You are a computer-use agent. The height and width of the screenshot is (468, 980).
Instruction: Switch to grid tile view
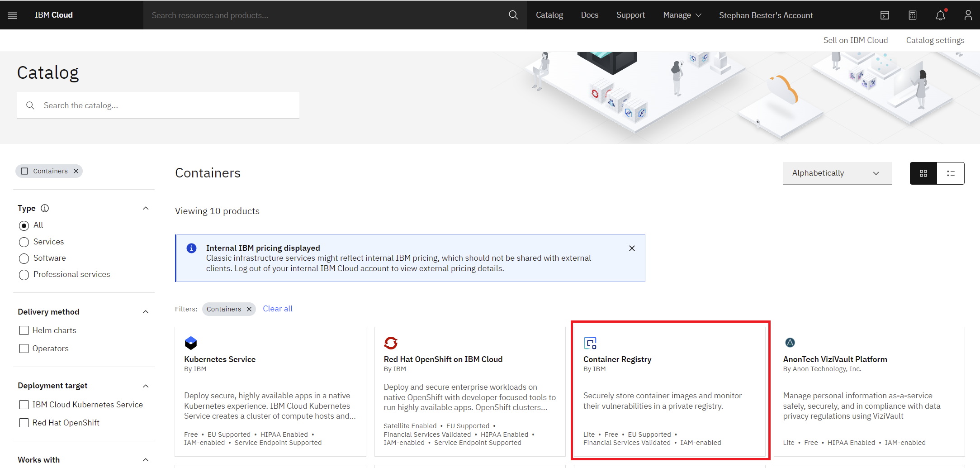coord(923,173)
